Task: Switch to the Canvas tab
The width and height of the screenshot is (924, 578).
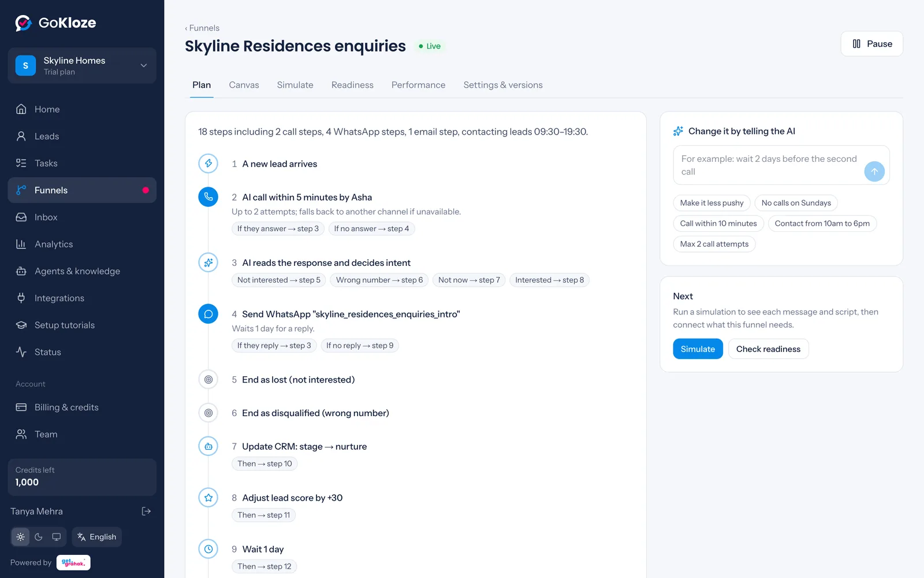Action: [244, 85]
